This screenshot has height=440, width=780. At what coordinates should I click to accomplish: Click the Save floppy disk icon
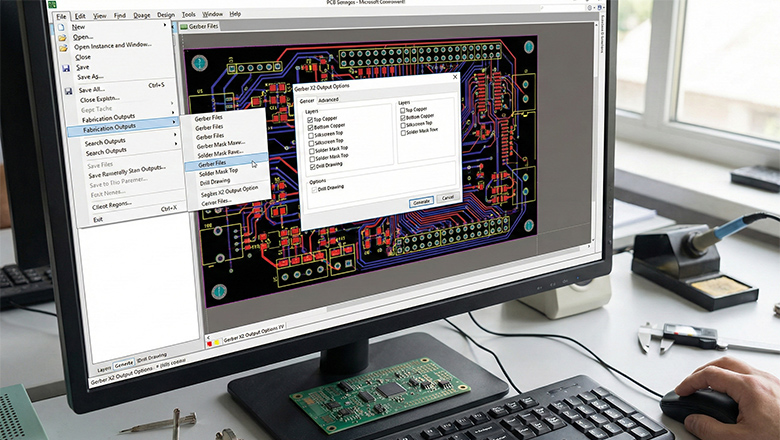64,67
